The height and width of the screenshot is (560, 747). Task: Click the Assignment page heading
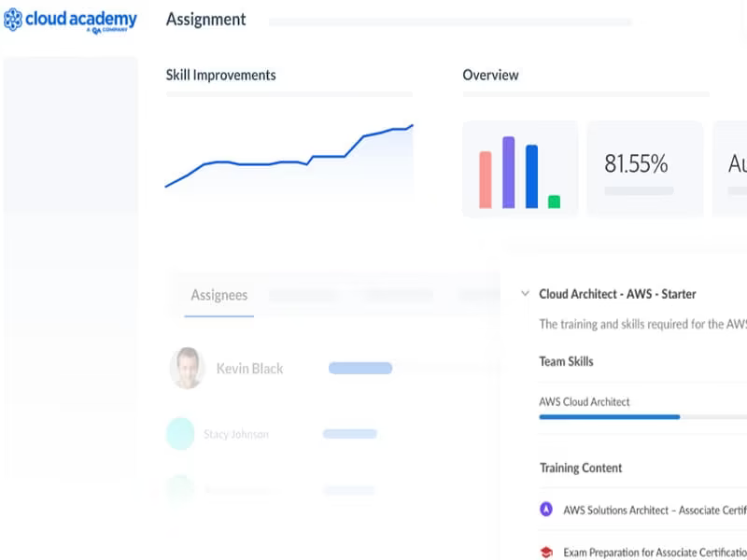tap(205, 20)
